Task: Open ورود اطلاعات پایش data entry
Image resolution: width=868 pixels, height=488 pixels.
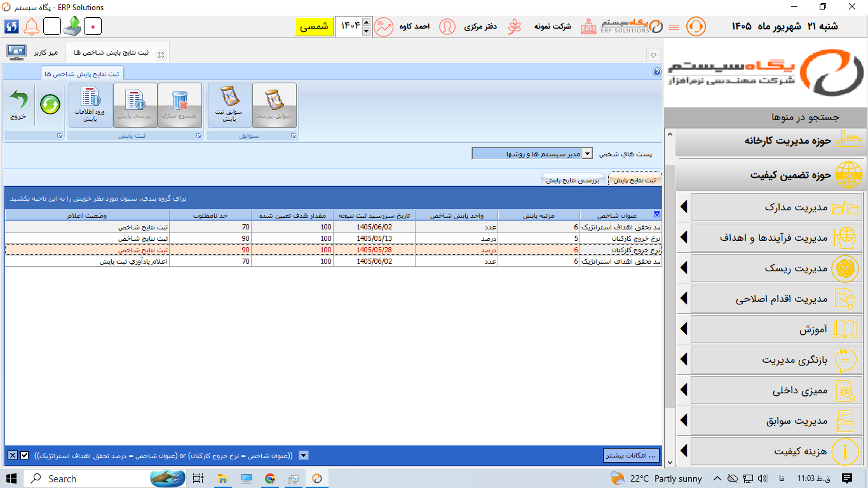Action: coord(90,105)
